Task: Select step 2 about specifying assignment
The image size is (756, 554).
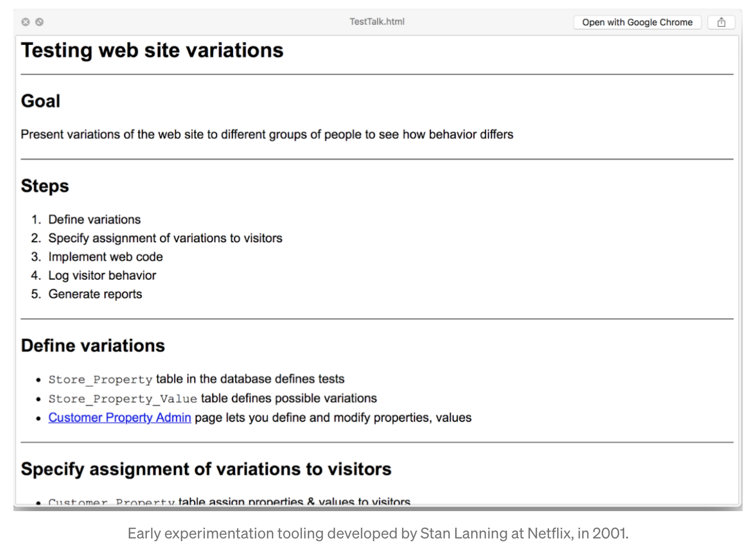Action: point(165,238)
